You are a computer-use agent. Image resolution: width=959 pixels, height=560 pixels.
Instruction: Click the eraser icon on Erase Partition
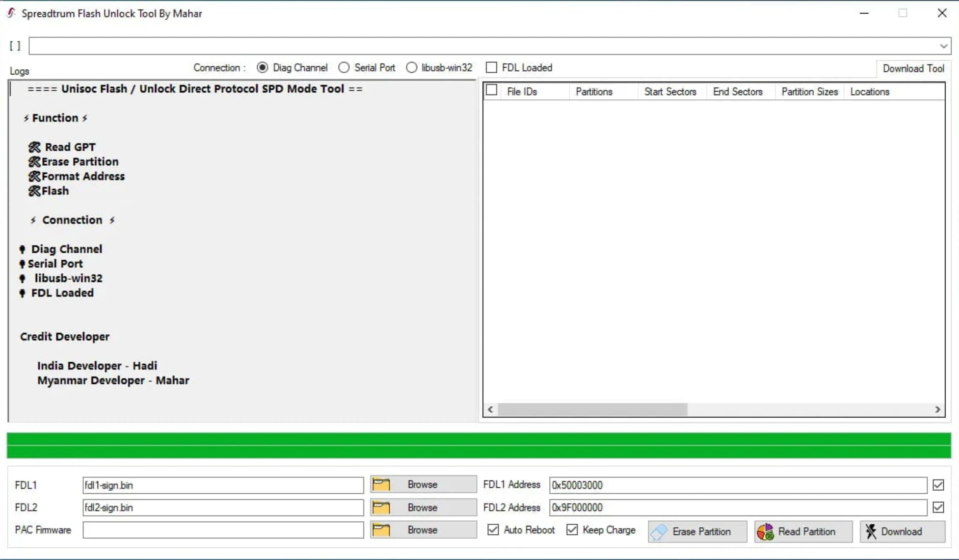pyautogui.click(x=659, y=532)
